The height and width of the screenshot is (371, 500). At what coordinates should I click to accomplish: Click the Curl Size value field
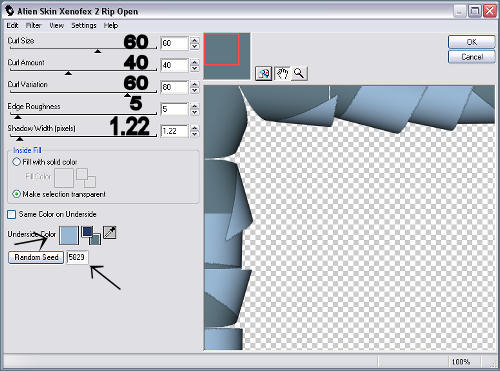[x=174, y=43]
